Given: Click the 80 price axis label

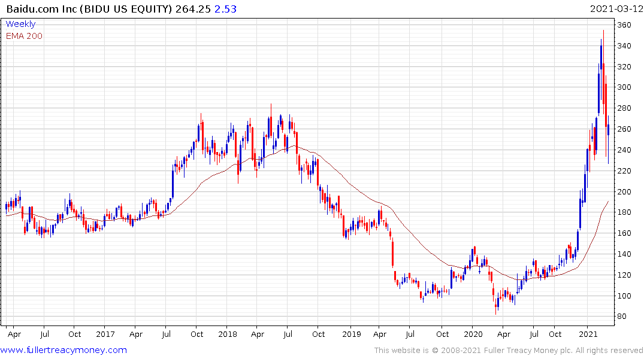Looking at the screenshot, I should click(622, 317).
